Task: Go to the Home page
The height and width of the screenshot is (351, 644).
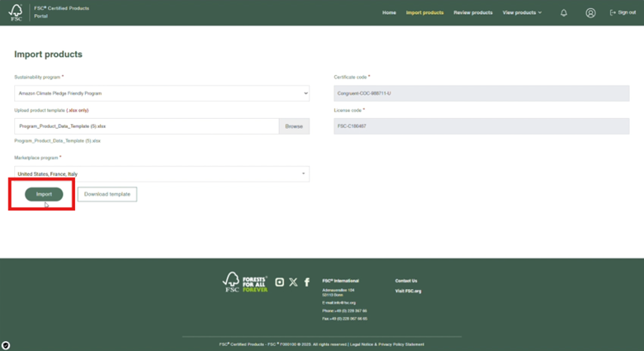Action: [389, 12]
